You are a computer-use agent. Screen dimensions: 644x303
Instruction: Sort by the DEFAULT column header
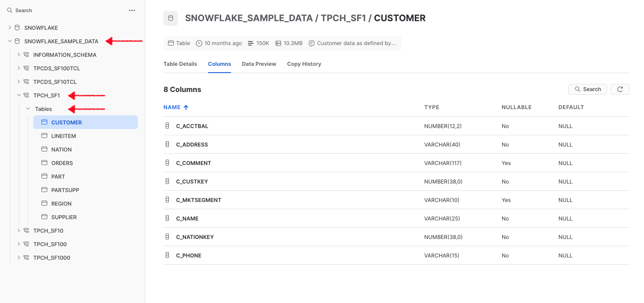(x=571, y=107)
